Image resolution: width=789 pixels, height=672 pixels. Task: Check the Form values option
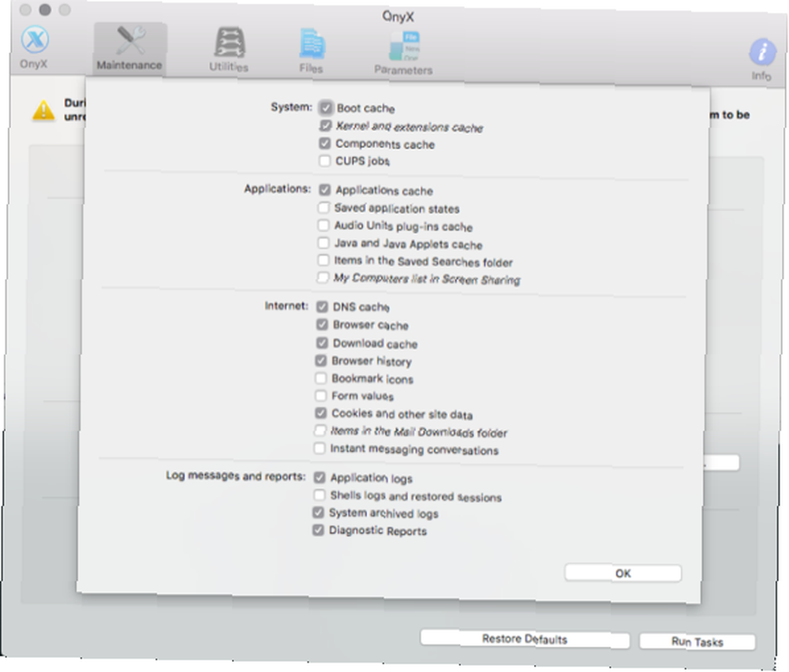320,395
